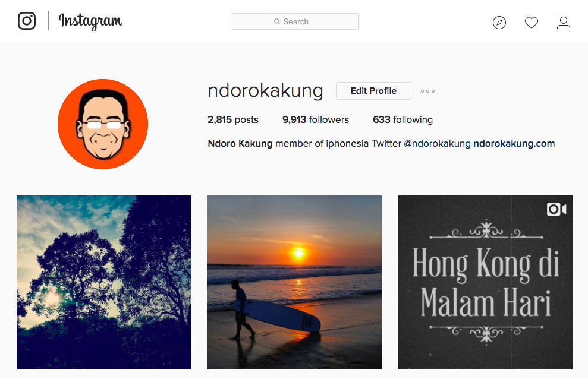Open the 9,913 followers list
Viewport: 588px width, 379px height.
[x=315, y=120]
